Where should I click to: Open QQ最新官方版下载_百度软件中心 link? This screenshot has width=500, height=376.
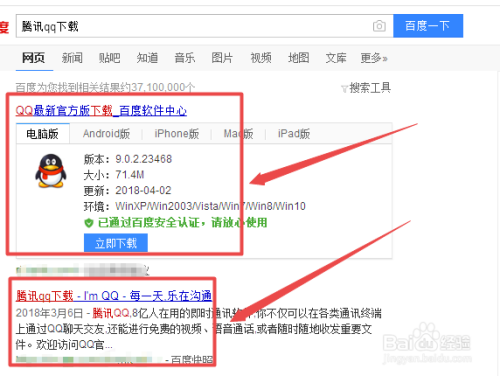point(101,110)
